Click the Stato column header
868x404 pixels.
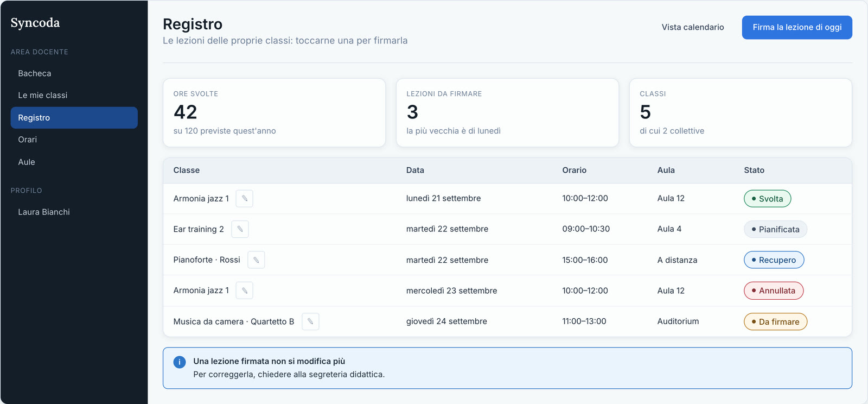click(x=754, y=171)
